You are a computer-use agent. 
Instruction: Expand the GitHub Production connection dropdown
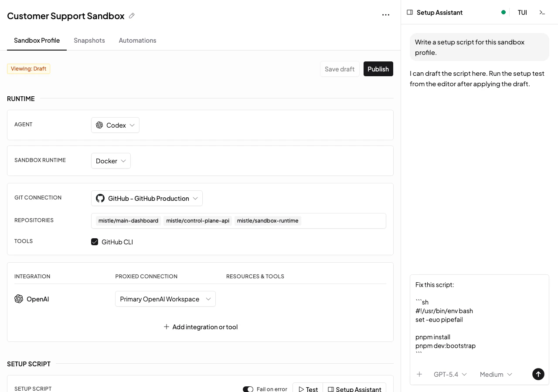coord(147,198)
